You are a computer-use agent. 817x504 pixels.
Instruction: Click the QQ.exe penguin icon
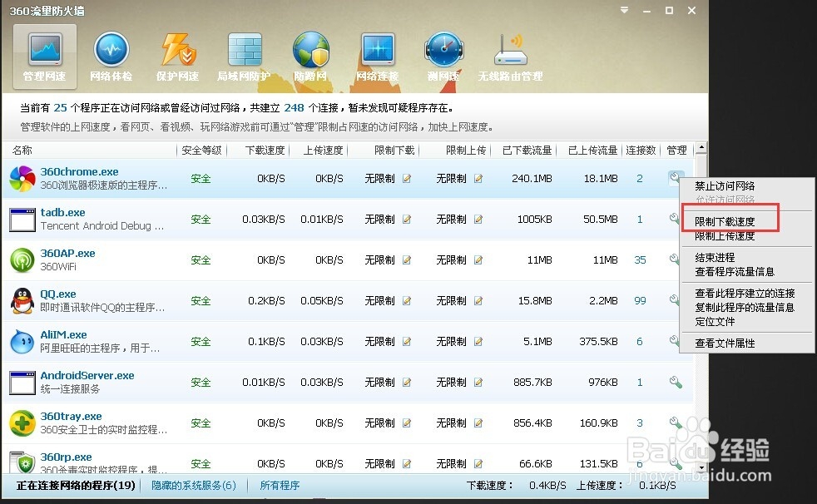[x=22, y=300]
